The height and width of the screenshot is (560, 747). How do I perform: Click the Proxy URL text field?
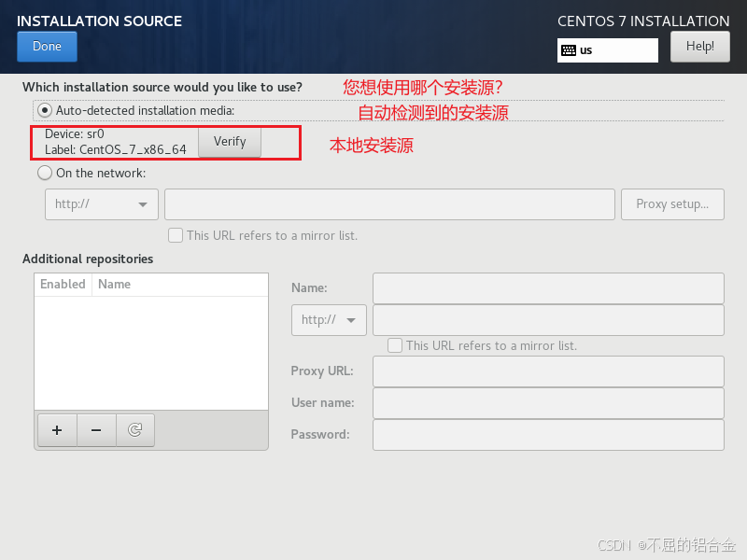click(x=548, y=371)
